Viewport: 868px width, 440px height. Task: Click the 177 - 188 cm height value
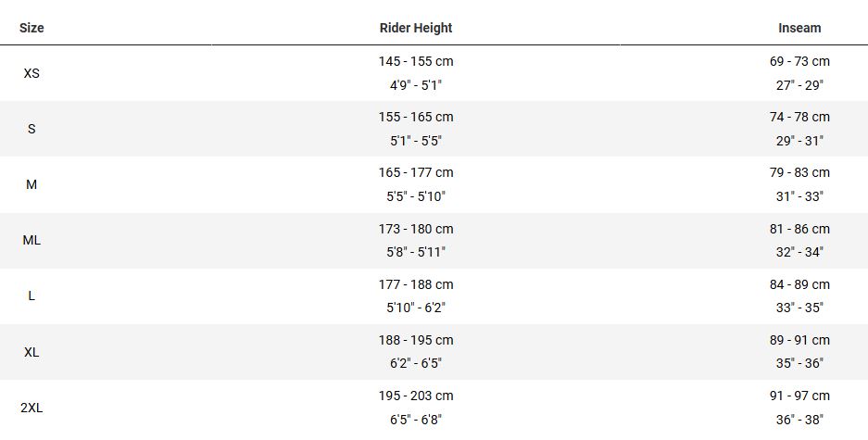pyautogui.click(x=416, y=284)
